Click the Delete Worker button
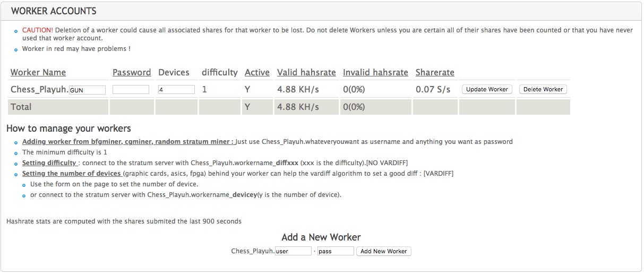 coord(543,89)
